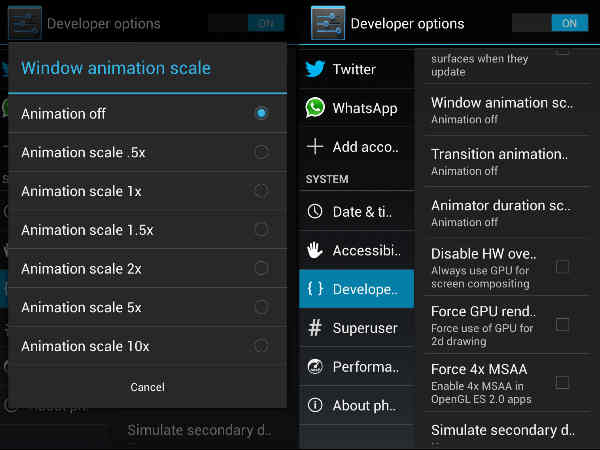Select the highlighted Developer options sidebar item
Image resolution: width=600 pixels, height=450 pixels.
[356, 289]
